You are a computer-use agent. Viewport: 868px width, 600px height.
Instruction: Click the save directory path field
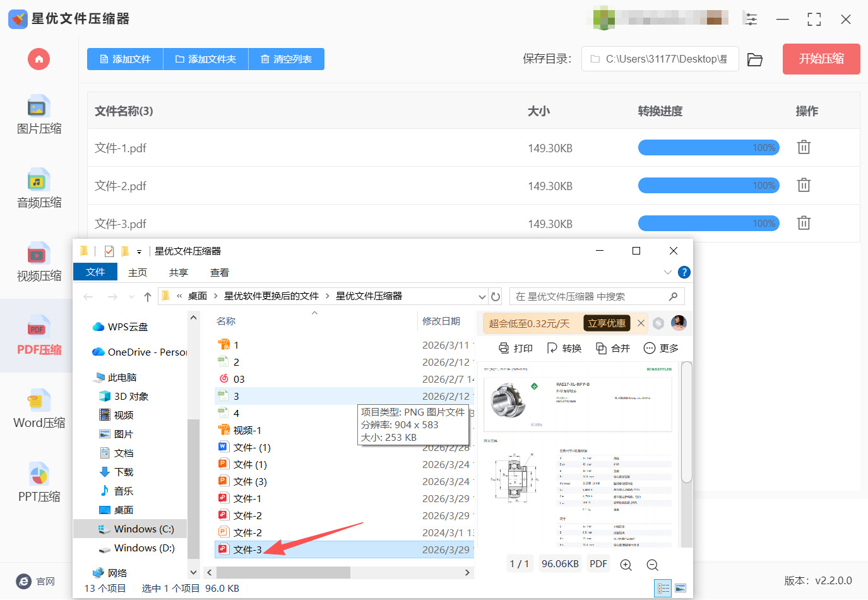click(660, 59)
